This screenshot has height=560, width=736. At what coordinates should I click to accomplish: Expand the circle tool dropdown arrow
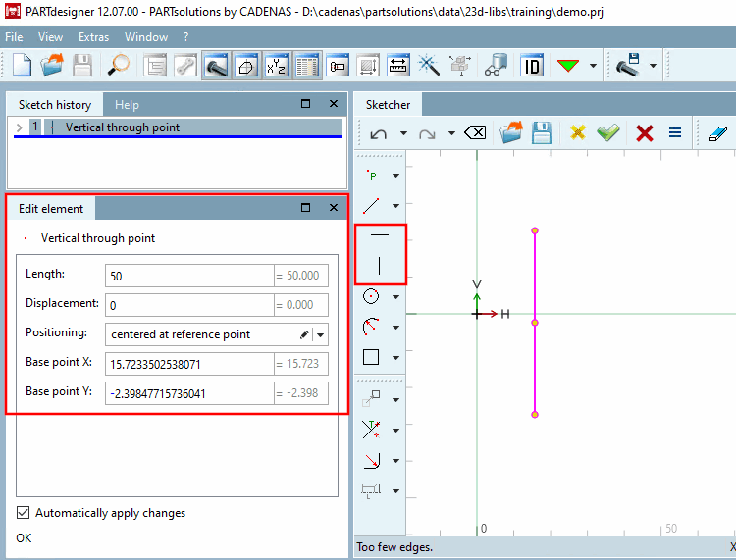(x=395, y=297)
